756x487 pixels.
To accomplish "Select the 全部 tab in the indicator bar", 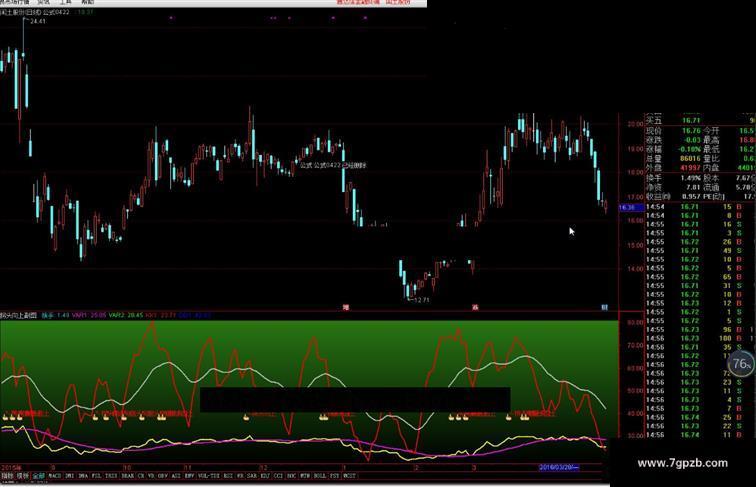I will pyautogui.click(x=39, y=476).
